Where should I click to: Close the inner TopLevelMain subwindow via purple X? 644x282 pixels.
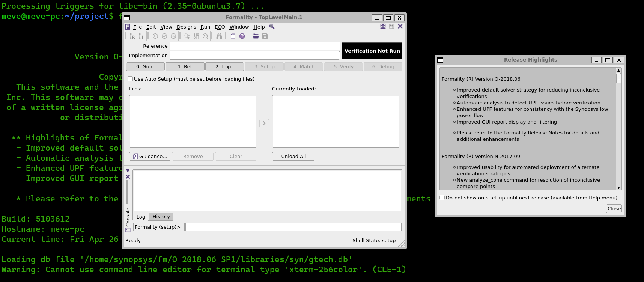[x=400, y=26]
